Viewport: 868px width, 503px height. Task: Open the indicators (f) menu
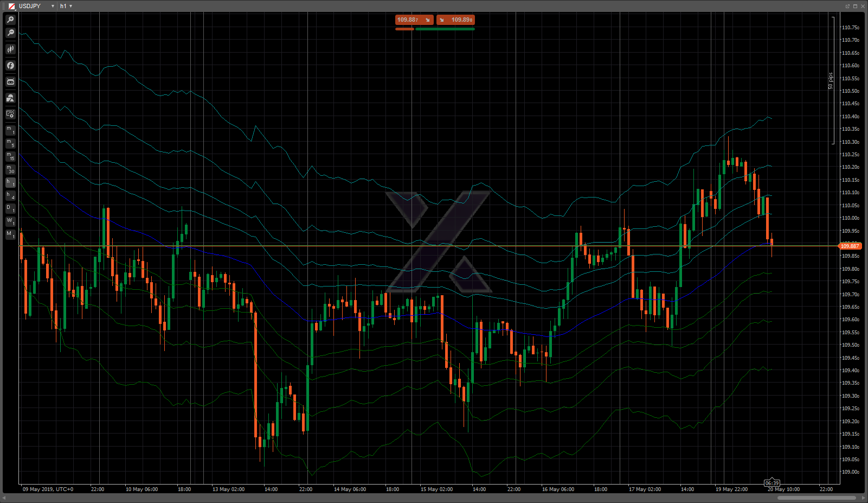10,66
